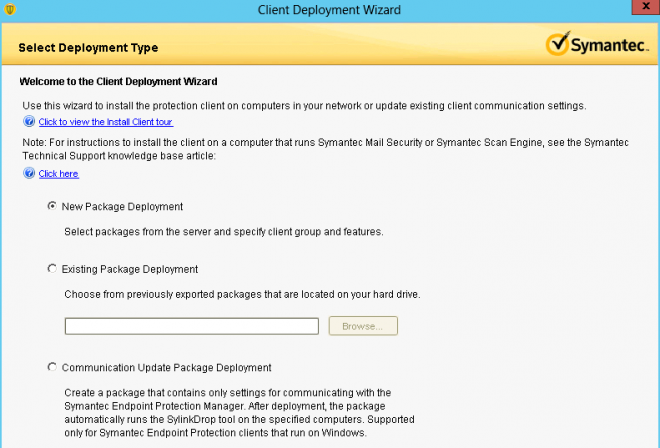Click the 'Create a package that contains' description
Screen dimensions: 660x448
240,413
